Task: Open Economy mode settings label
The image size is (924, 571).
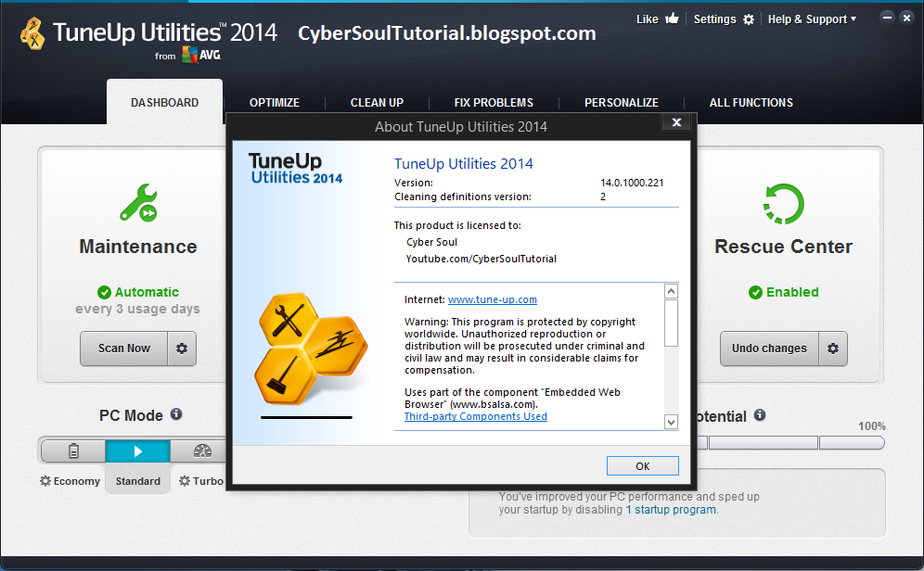Action: click(71, 481)
